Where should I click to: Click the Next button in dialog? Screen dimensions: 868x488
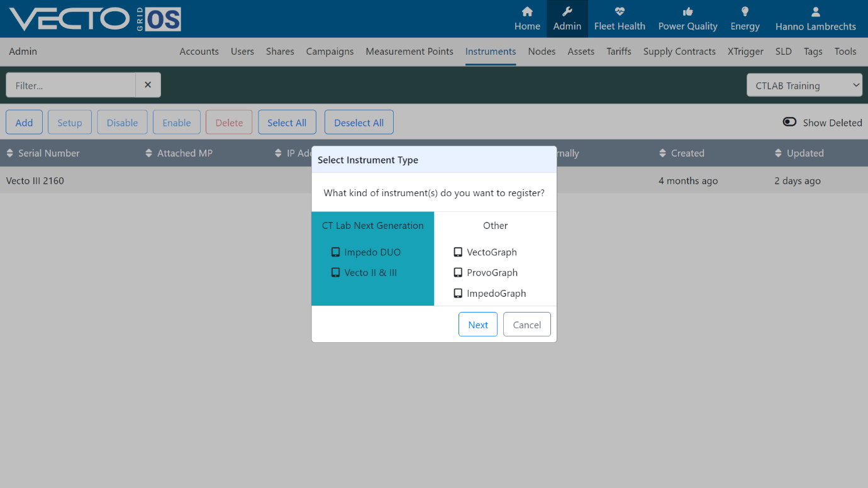click(x=478, y=324)
